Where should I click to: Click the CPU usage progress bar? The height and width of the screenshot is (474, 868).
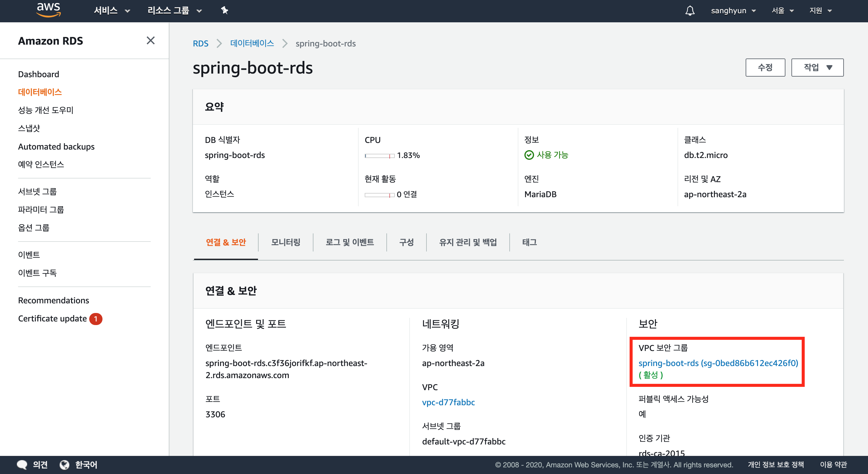[x=379, y=156]
